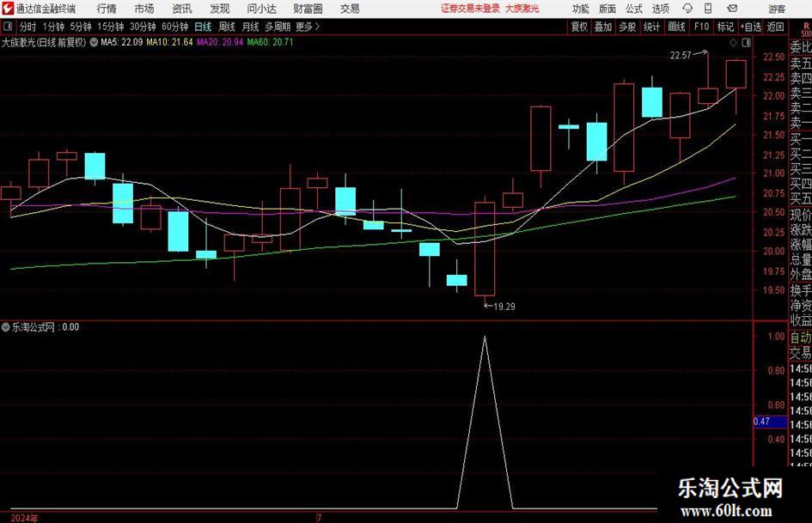The image size is (812, 523).
Task: Click the MA5: 22.09 value
Action: (122, 42)
